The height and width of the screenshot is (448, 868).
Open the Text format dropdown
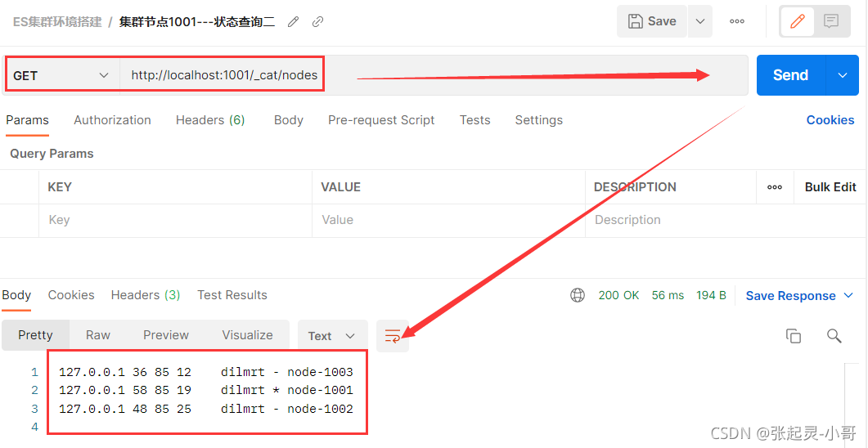pos(332,336)
